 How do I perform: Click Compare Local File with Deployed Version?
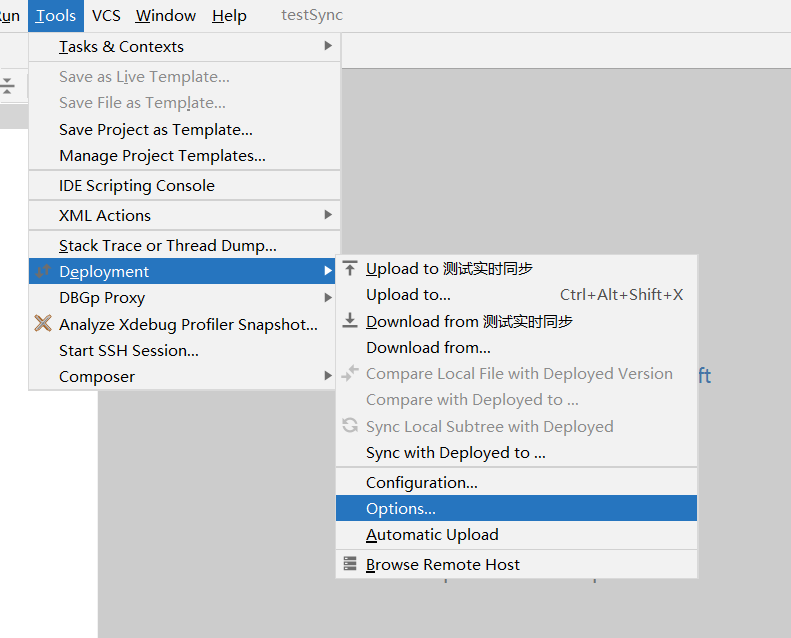coord(517,374)
